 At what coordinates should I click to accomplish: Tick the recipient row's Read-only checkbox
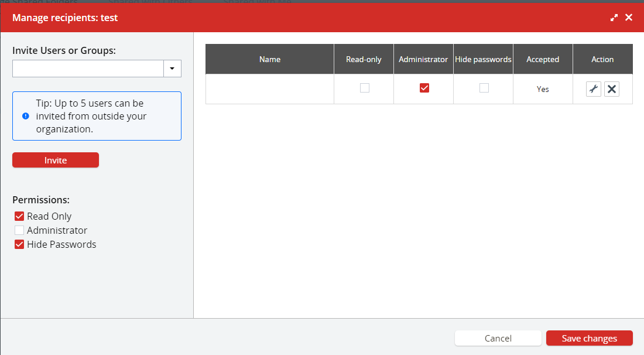click(365, 88)
